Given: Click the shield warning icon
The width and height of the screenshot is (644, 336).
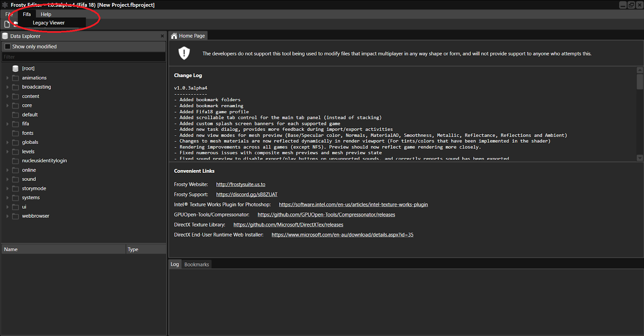Looking at the screenshot, I should click(184, 53).
